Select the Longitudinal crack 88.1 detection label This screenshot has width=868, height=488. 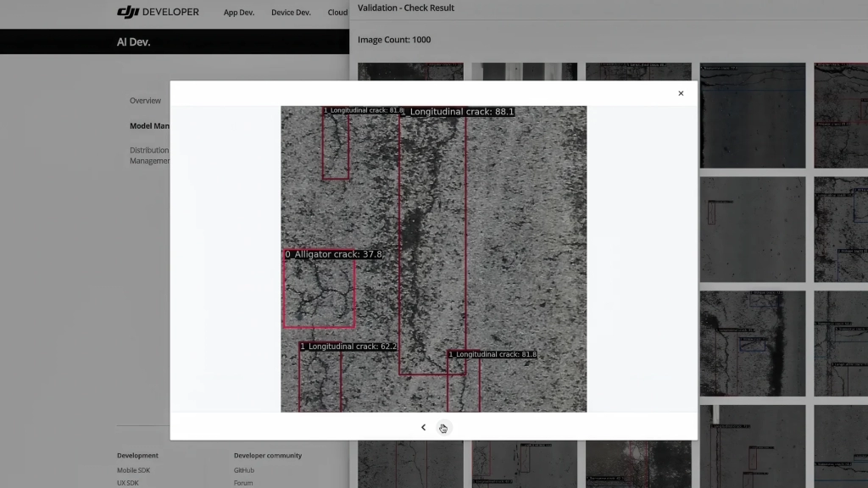[459, 111]
